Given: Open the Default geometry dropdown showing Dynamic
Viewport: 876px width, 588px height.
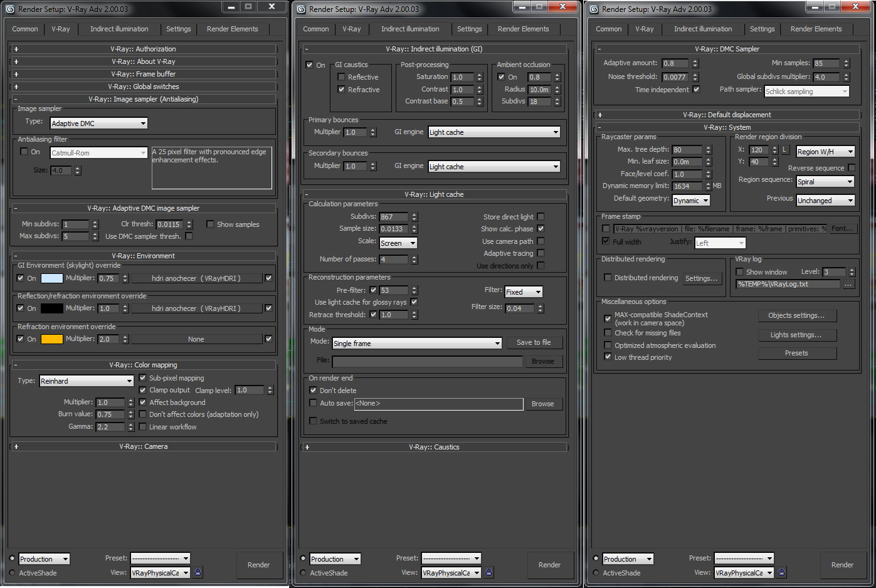Looking at the screenshot, I should [x=691, y=201].
